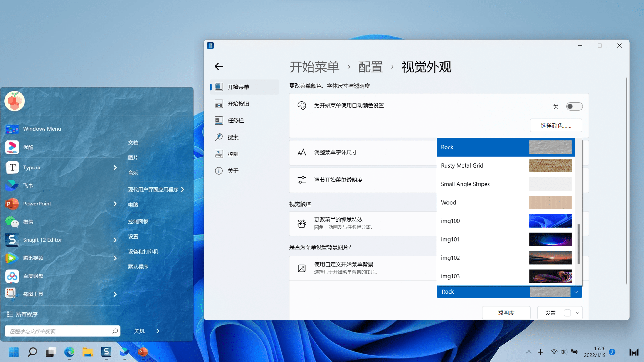Click the 开始菜单 sidebar icon
Screen dimensions: 644x362
[219, 87]
